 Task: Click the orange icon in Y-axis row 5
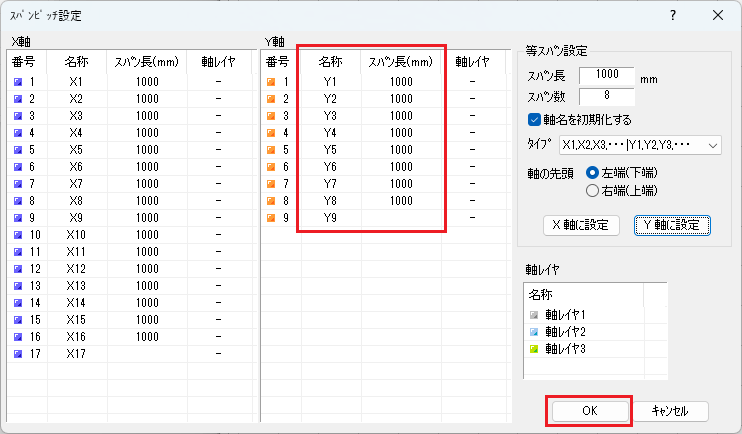(x=271, y=150)
